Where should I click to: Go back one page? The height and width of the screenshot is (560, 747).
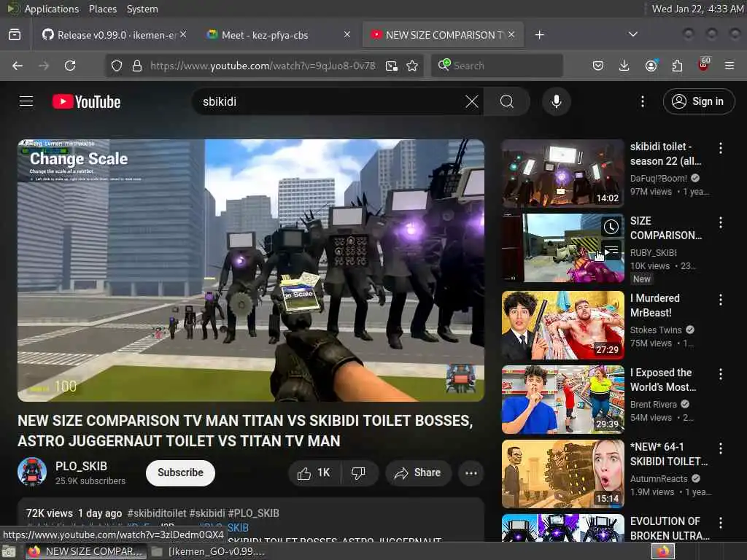point(18,66)
